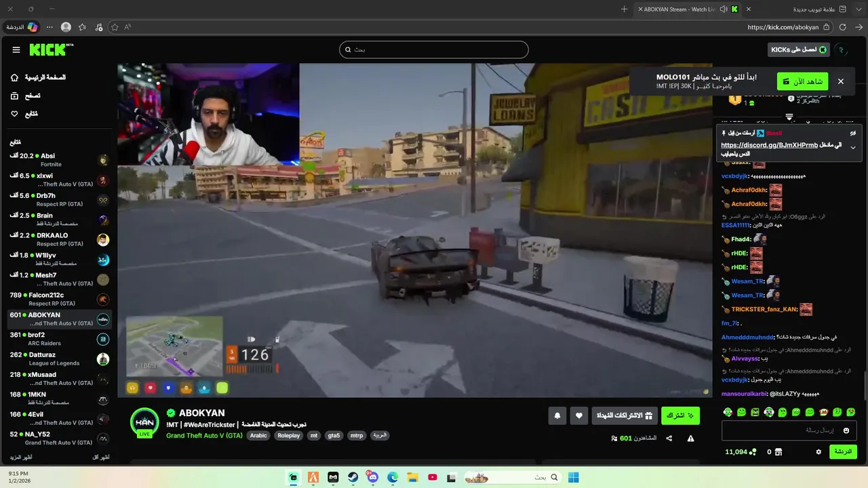
Task: Open Datturaz channel in following list
Action: [x=60, y=359]
